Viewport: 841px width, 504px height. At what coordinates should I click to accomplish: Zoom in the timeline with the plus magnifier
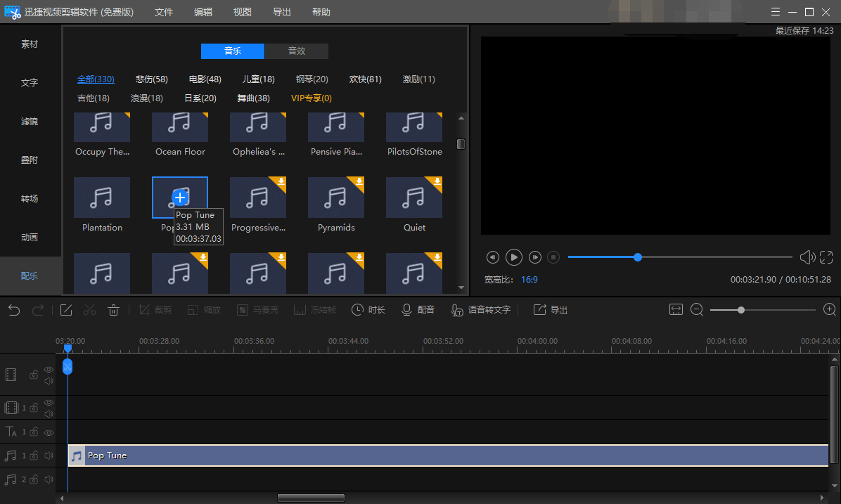tap(829, 310)
